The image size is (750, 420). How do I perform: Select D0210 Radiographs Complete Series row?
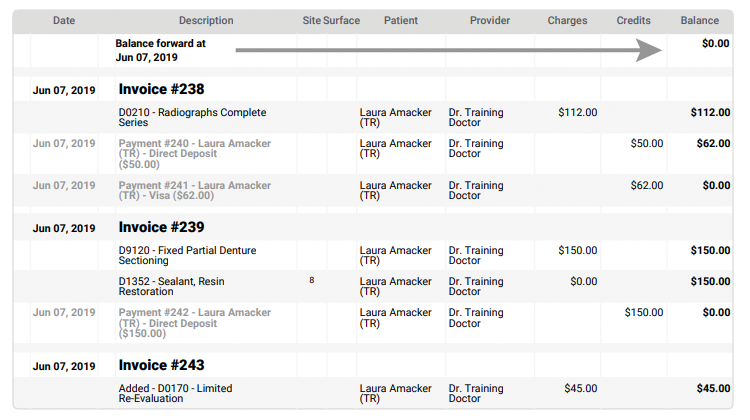[x=373, y=117]
